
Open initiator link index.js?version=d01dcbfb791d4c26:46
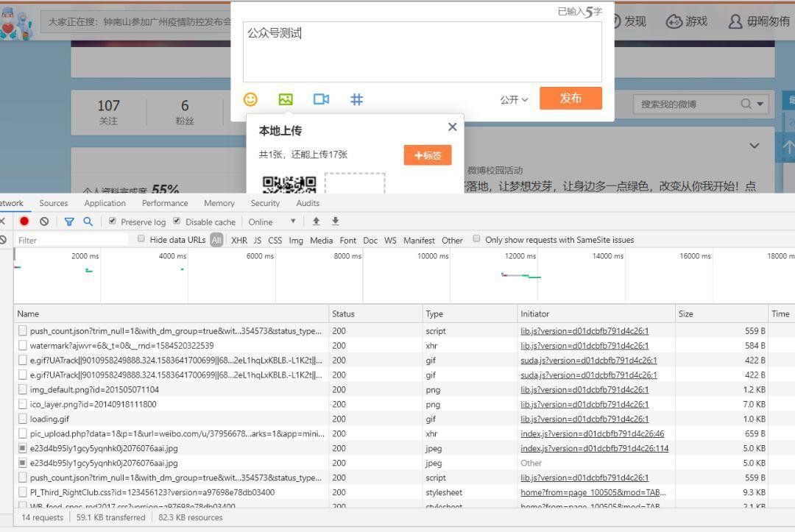click(x=592, y=433)
